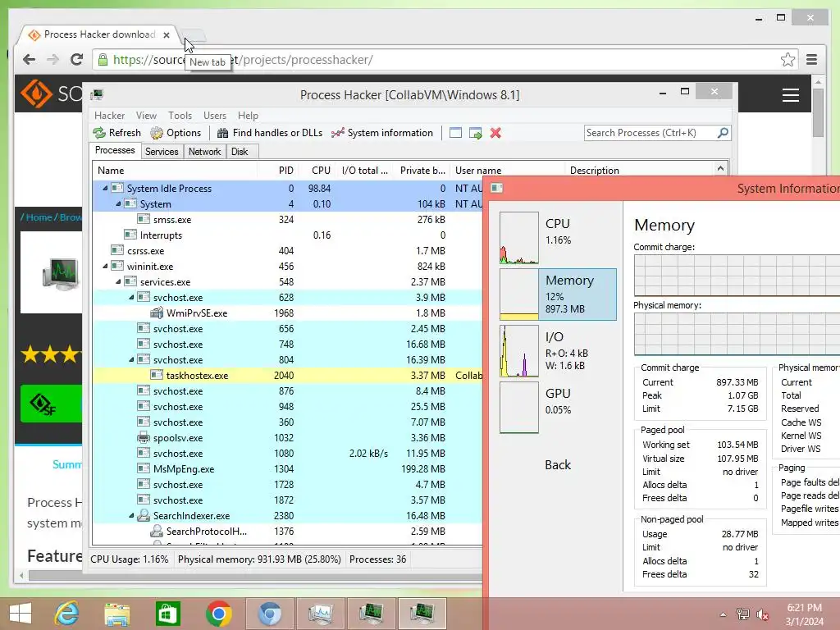Sort by Private bytes column header
Screen dimensions: 840x630
pyautogui.click(x=422, y=171)
